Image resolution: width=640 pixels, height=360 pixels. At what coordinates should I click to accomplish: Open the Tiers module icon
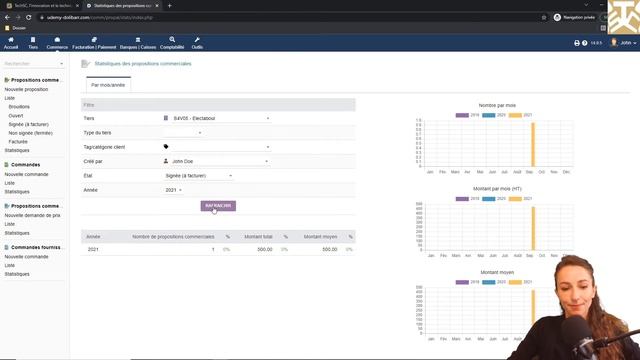pos(33,40)
